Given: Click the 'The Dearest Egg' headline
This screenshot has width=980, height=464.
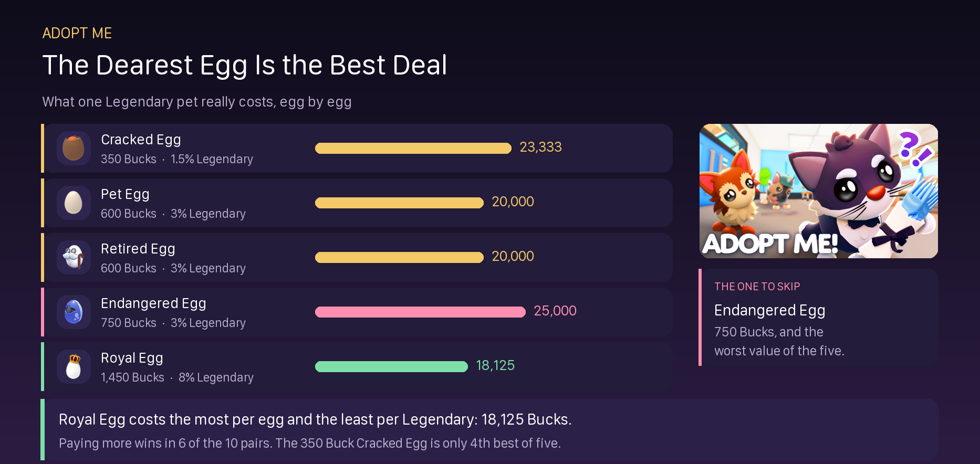Looking at the screenshot, I should (245, 66).
